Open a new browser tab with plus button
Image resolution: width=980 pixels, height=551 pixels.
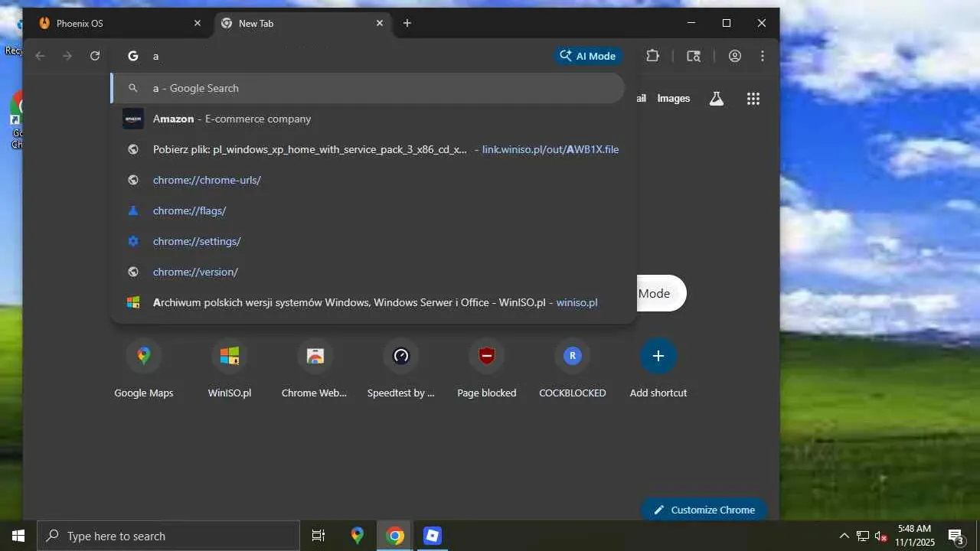coord(407,23)
